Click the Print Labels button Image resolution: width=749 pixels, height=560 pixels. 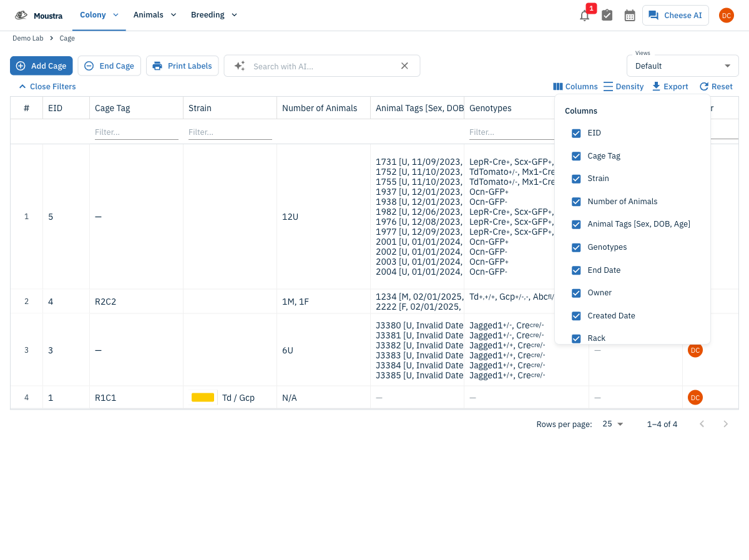pos(182,66)
